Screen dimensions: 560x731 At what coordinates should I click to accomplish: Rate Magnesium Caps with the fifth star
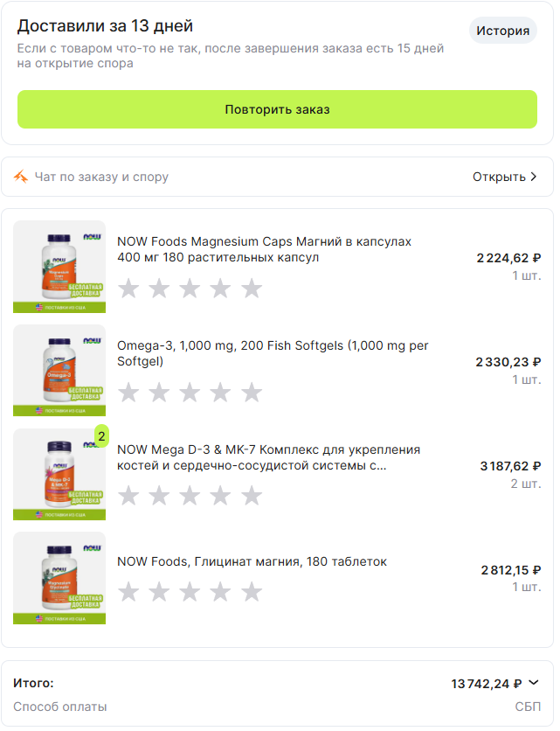pyautogui.click(x=252, y=289)
